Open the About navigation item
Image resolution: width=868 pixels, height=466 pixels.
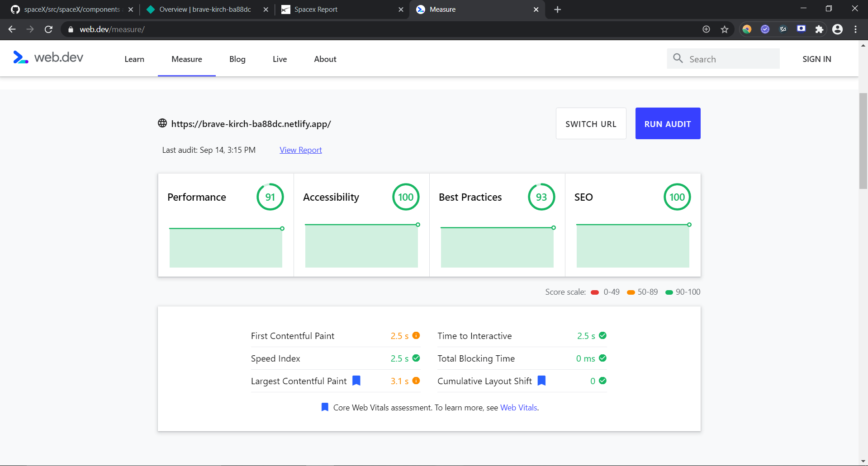coord(325,59)
